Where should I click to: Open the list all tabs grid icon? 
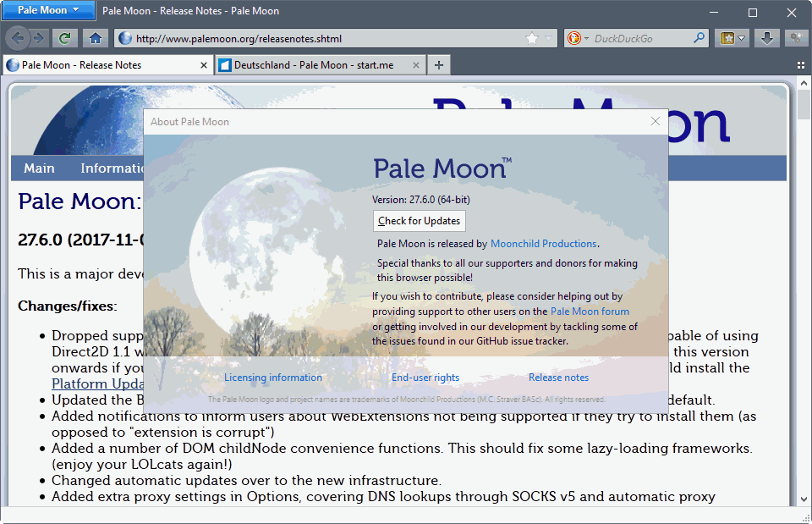[x=801, y=65]
